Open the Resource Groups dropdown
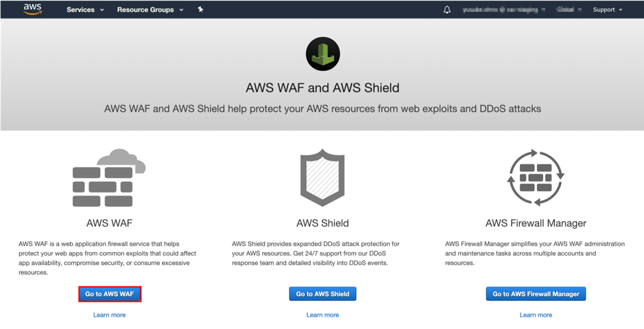 tap(150, 10)
